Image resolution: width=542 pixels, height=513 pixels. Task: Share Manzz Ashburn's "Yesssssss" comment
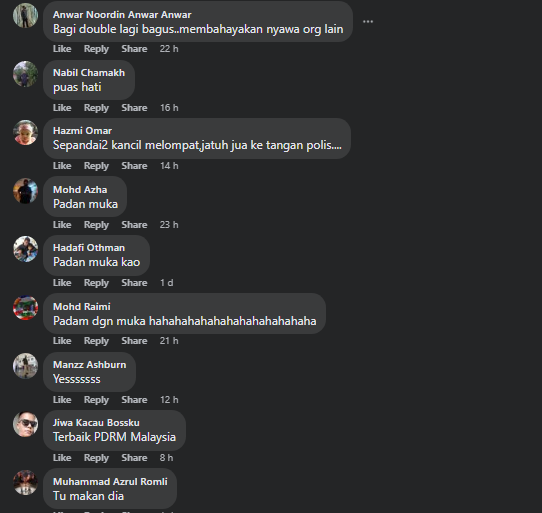(x=134, y=400)
